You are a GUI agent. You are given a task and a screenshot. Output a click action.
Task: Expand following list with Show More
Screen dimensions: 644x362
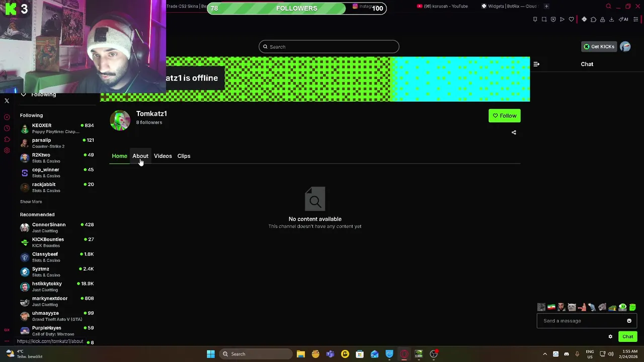tap(31, 202)
